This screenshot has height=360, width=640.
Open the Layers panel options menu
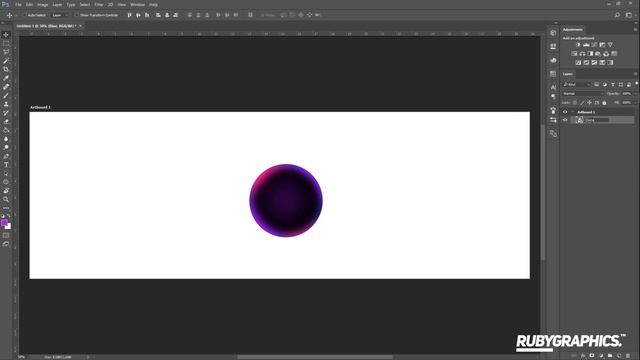(636, 74)
